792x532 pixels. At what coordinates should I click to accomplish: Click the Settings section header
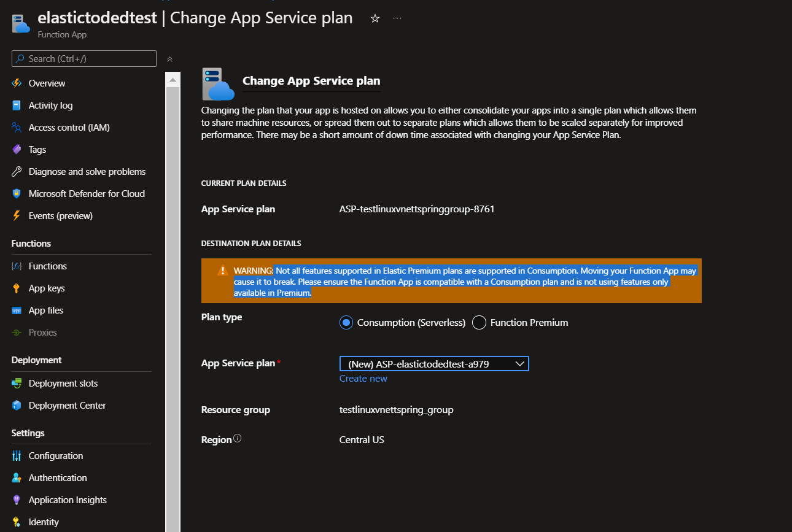(28, 433)
